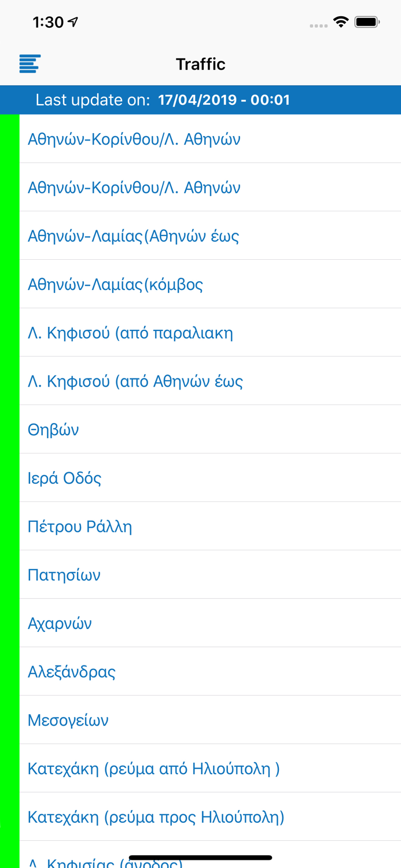Open the side menu hamburger icon
Image resolution: width=401 pixels, height=868 pixels.
[30, 64]
